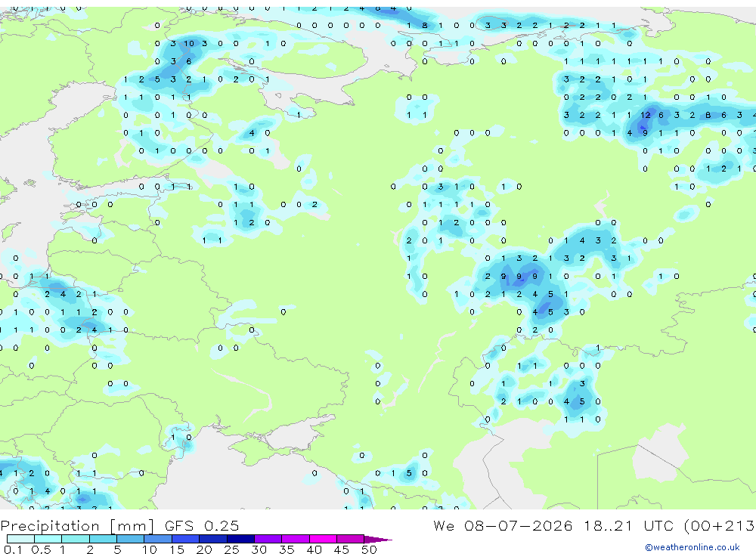
Task: Click the '40' legend scale label
Action: pos(314,549)
